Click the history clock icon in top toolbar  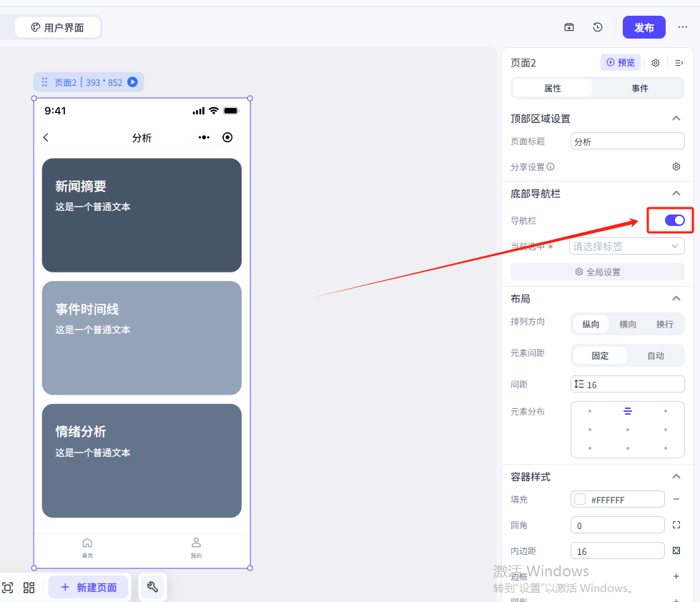[x=598, y=27]
